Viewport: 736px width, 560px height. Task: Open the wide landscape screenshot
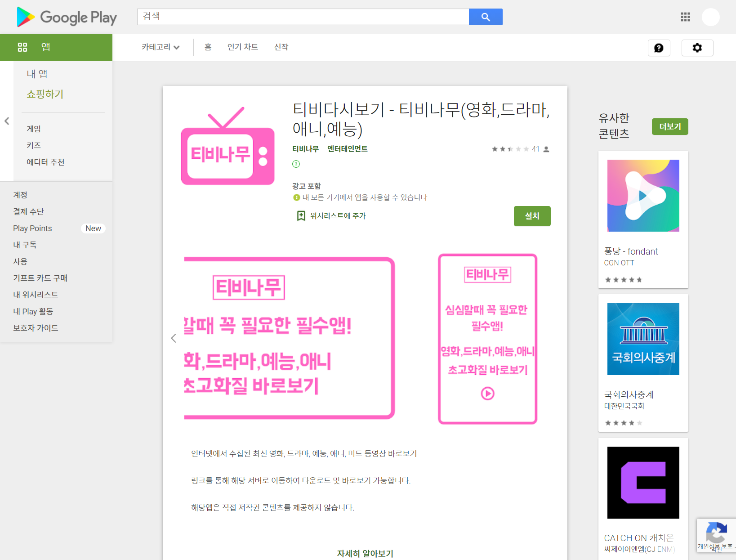pyautogui.click(x=290, y=338)
